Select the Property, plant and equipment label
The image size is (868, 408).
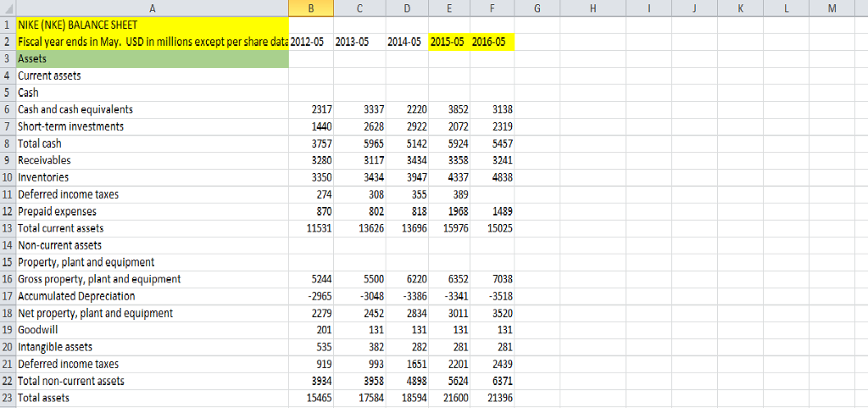pyautogui.click(x=153, y=262)
